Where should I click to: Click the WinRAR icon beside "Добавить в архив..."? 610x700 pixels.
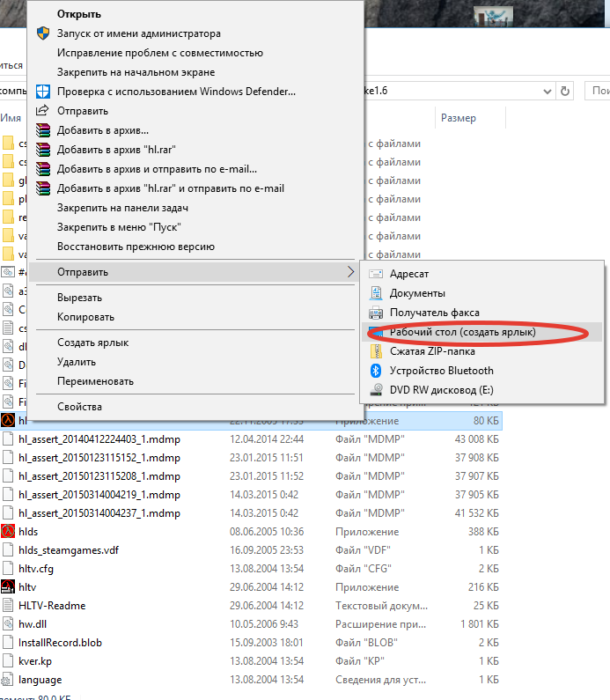(41, 130)
